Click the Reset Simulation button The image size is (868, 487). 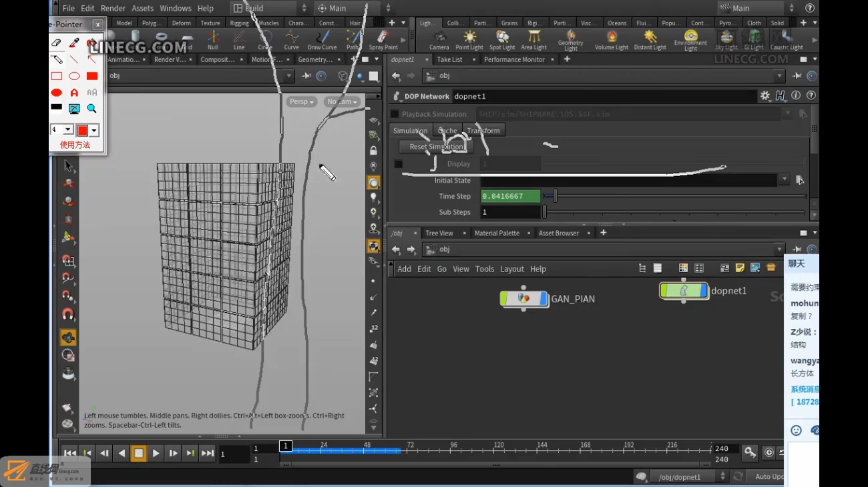coord(436,147)
